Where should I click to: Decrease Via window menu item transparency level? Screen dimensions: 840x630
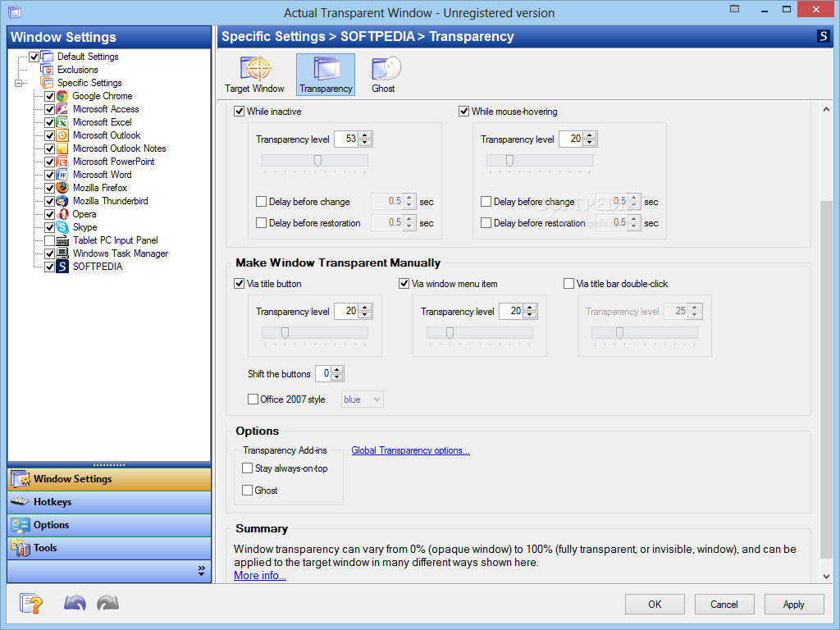pyautogui.click(x=530, y=315)
